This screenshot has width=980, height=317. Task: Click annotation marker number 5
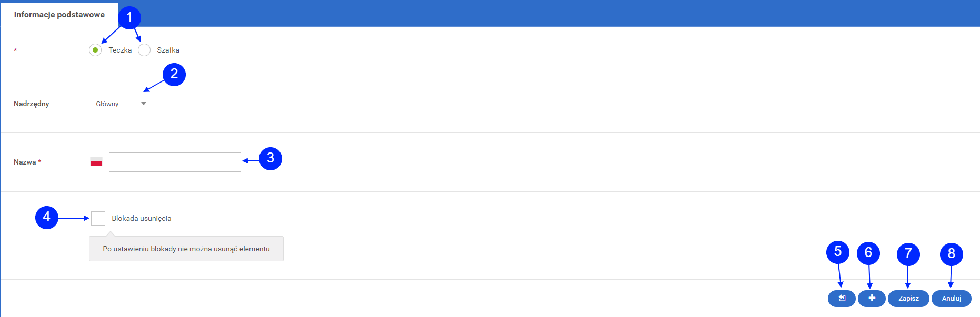[838, 252]
